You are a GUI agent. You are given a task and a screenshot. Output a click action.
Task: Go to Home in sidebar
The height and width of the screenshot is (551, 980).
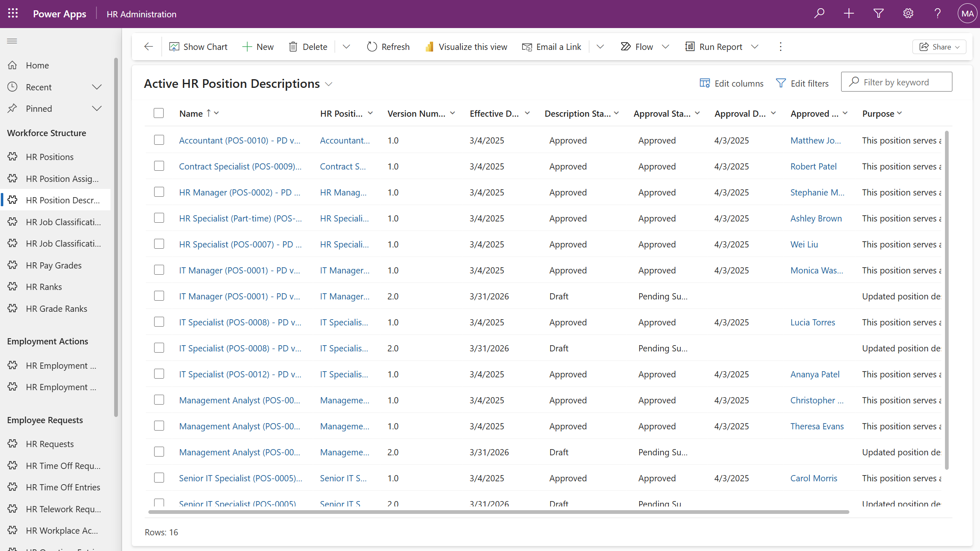tap(37, 65)
